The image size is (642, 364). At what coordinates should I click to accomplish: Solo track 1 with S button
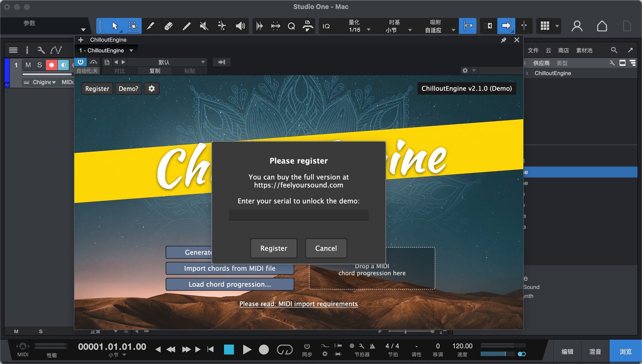(x=39, y=65)
